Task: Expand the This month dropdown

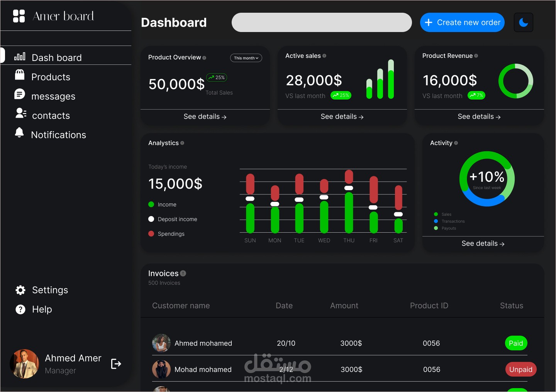Action: (246, 58)
